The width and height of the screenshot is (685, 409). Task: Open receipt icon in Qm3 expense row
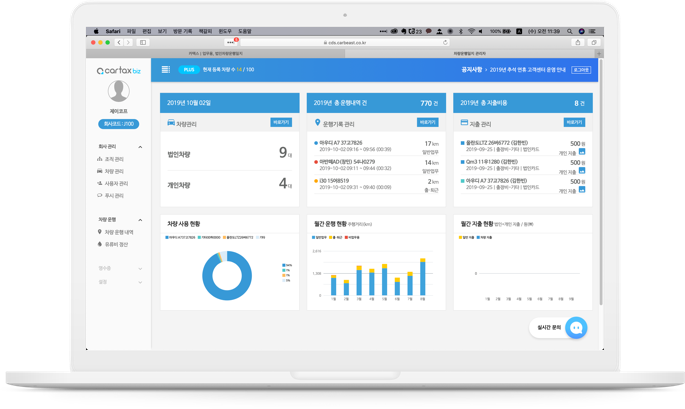[582, 170]
